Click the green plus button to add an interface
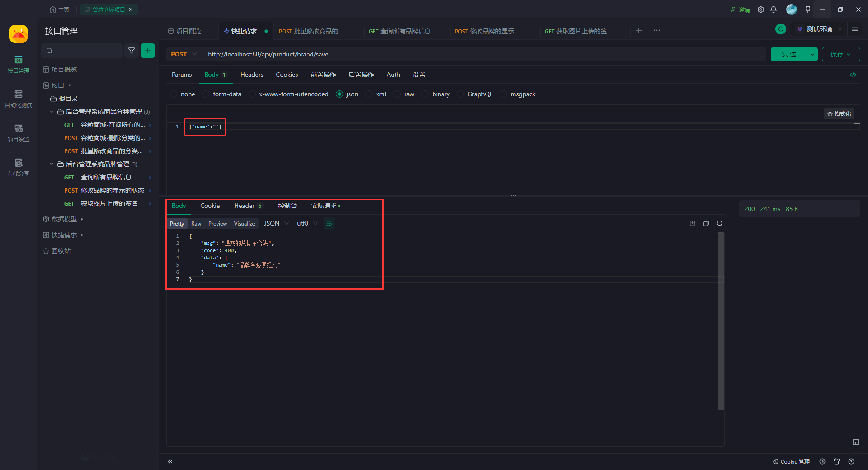The height and width of the screenshot is (470, 868). click(148, 51)
